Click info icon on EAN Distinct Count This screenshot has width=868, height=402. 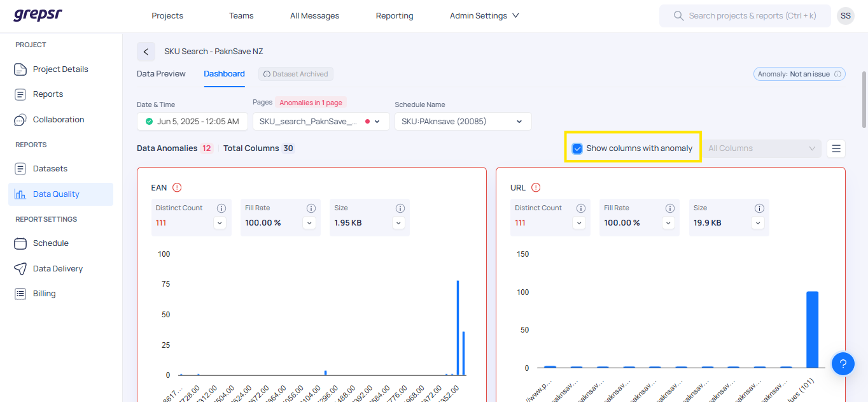pyautogui.click(x=221, y=208)
